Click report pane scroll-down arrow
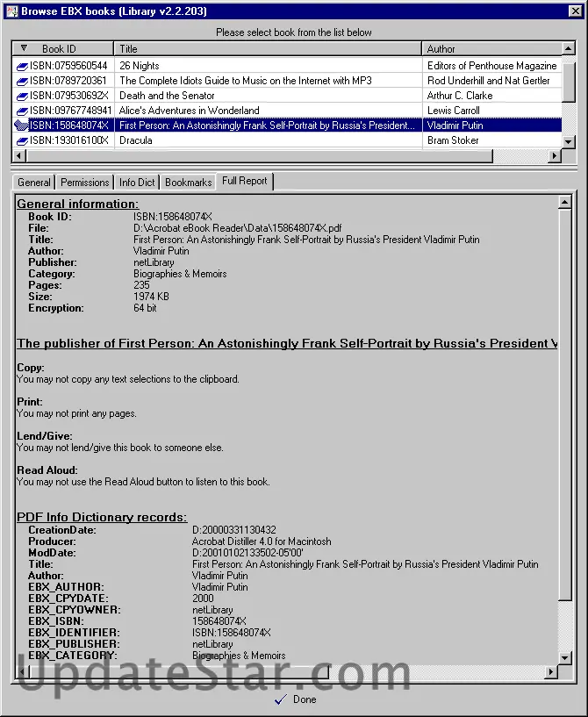The width and height of the screenshot is (588, 717). coord(565,658)
